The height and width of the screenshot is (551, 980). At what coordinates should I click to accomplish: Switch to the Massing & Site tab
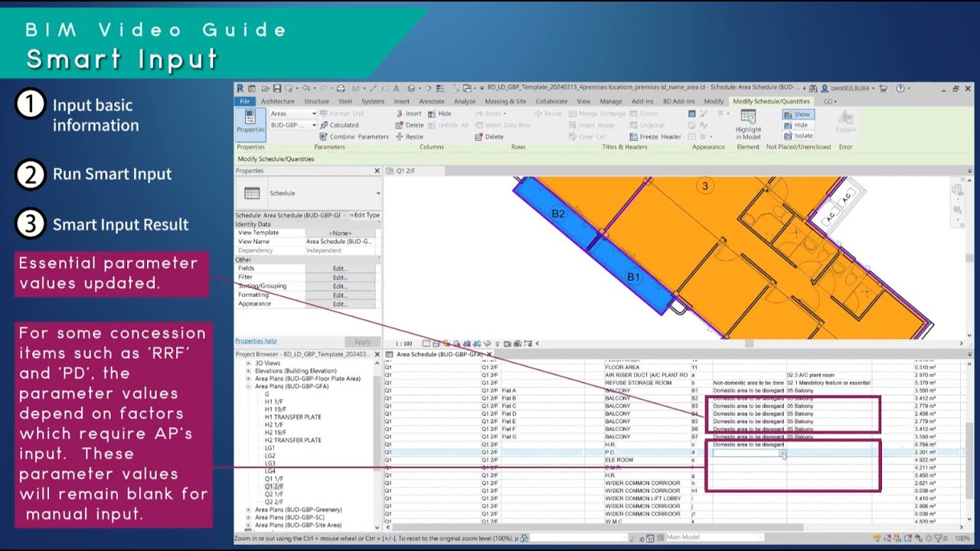coord(505,101)
